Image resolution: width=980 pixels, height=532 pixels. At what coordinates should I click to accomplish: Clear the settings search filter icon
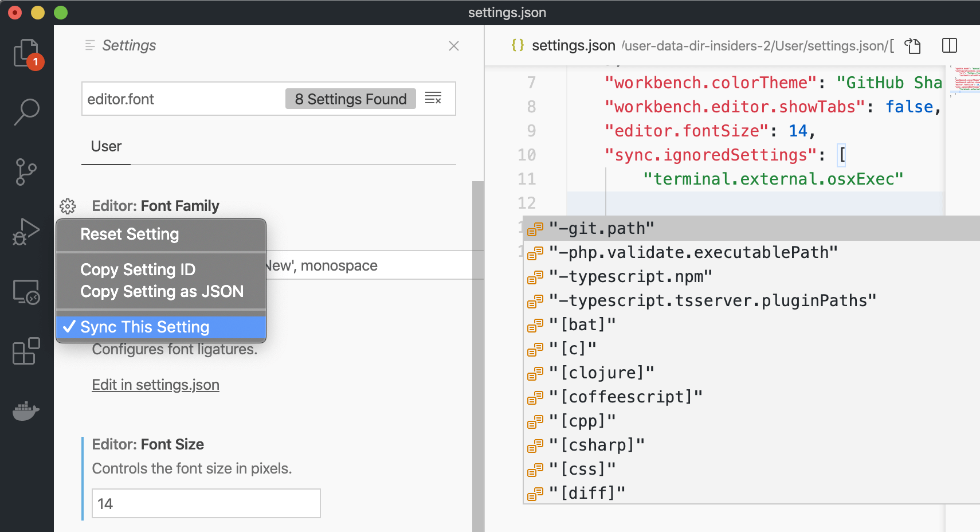(433, 99)
